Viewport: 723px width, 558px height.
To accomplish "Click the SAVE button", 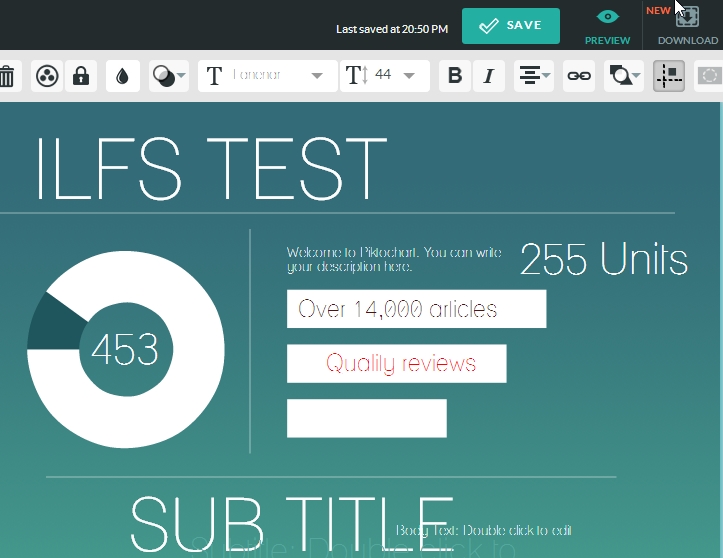I will pyautogui.click(x=511, y=26).
